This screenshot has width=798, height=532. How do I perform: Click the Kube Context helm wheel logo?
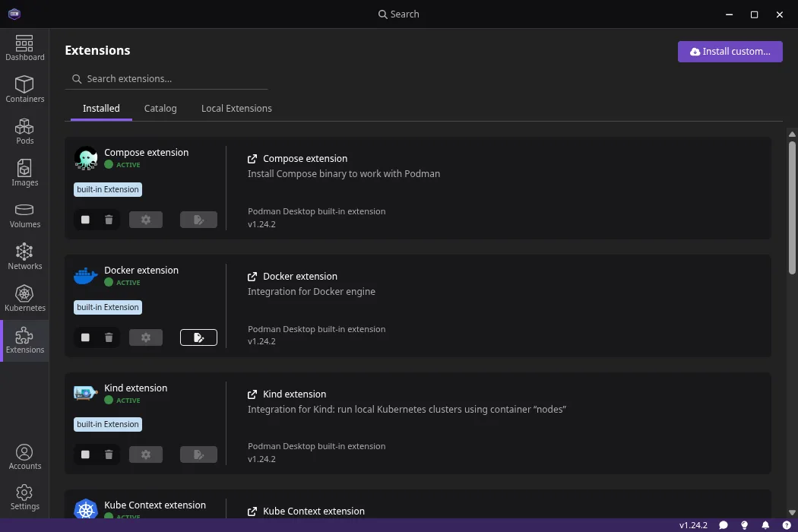(86, 509)
